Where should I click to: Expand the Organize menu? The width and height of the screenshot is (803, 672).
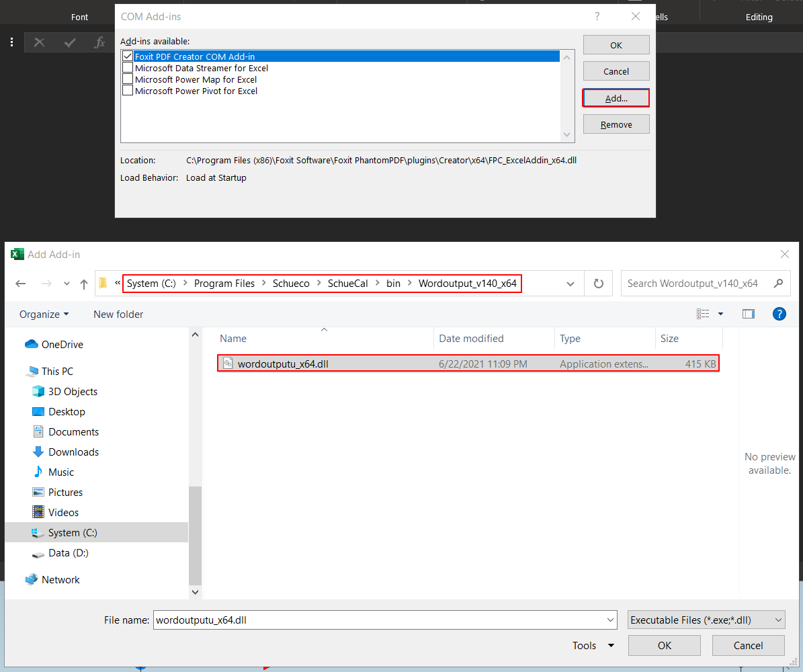coord(44,314)
